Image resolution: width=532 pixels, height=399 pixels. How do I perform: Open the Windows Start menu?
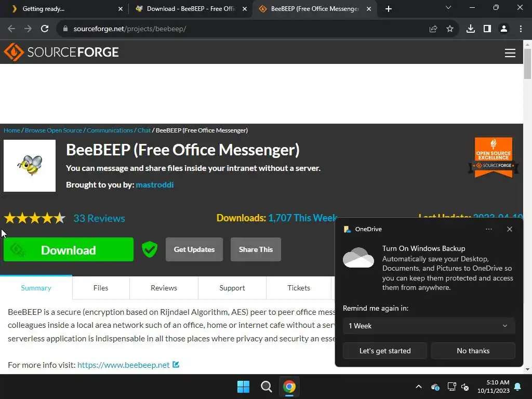(x=243, y=387)
